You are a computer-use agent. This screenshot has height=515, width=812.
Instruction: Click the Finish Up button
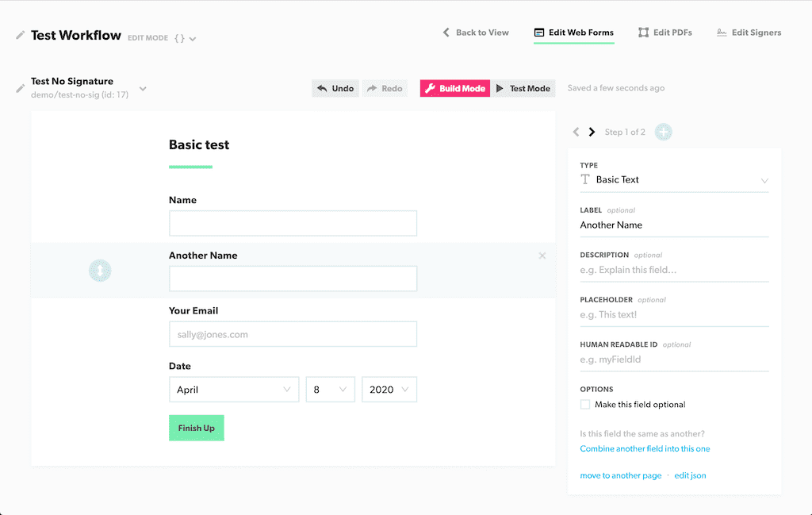coord(197,428)
